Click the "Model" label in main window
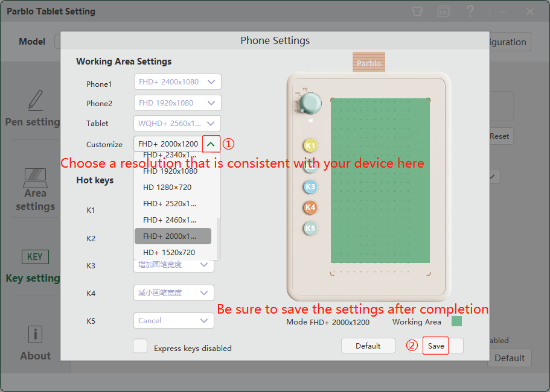550x392 pixels. point(32,42)
